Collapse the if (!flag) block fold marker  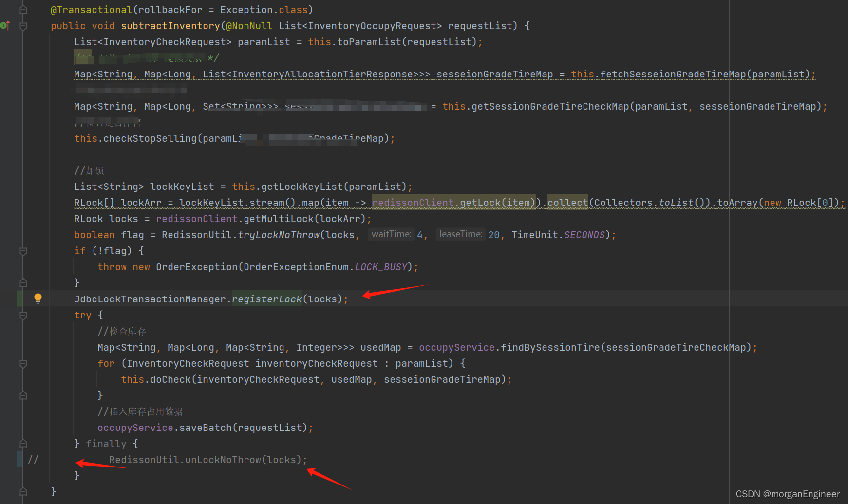(23, 251)
